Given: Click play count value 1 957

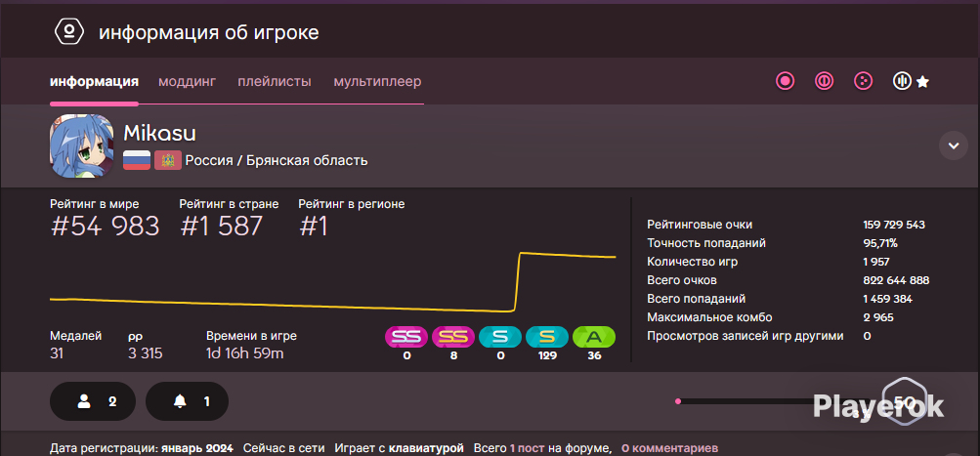Looking at the screenshot, I should [x=876, y=262].
